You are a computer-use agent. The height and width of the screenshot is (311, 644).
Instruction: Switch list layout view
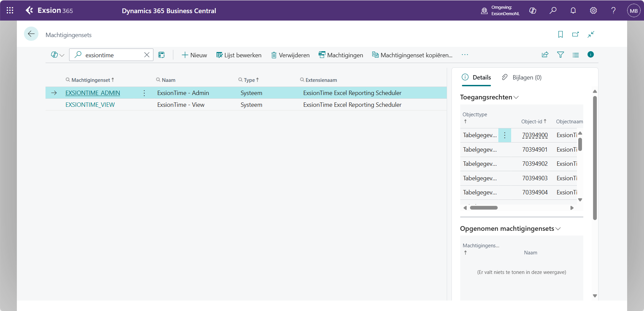576,55
